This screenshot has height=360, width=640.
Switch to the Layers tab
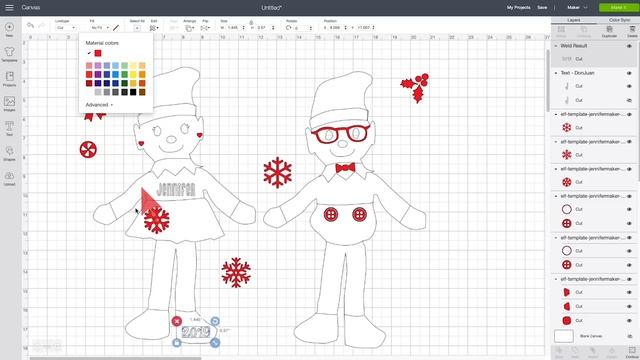[x=574, y=20]
